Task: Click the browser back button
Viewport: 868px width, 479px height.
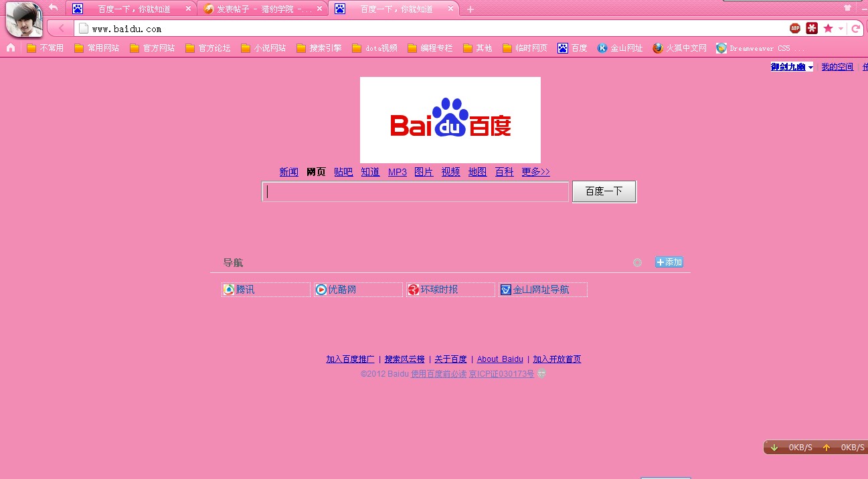Action: point(61,28)
